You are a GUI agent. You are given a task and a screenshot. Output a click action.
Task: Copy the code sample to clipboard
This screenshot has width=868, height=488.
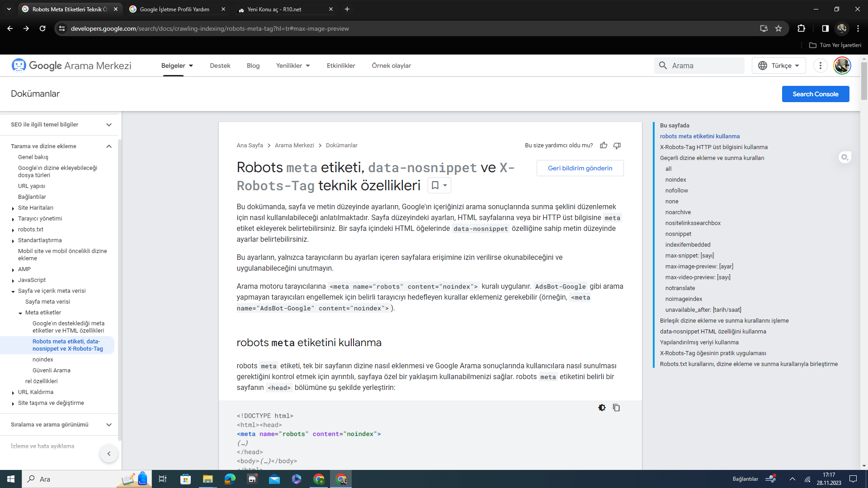pyautogui.click(x=616, y=408)
